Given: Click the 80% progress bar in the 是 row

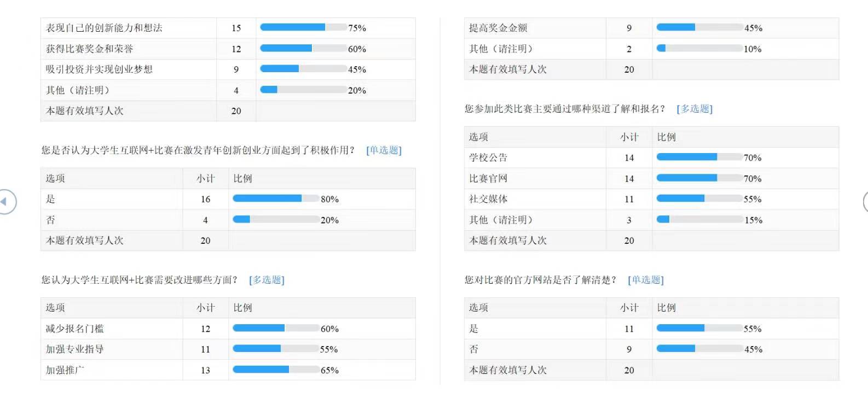Looking at the screenshot, I should point(276,198).
